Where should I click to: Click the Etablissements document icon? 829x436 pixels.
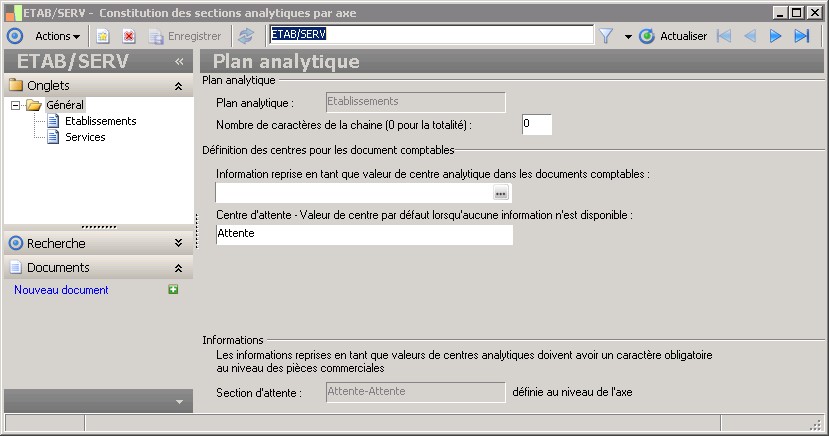pyautogui.click(x=53, y=121)
